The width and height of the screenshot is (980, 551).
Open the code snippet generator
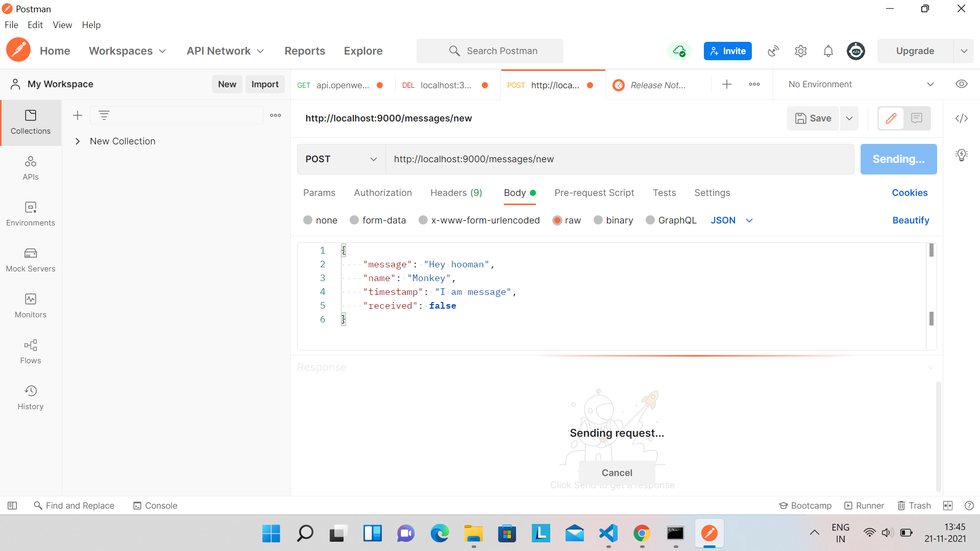pyautogui.click(x=962, y=118)
